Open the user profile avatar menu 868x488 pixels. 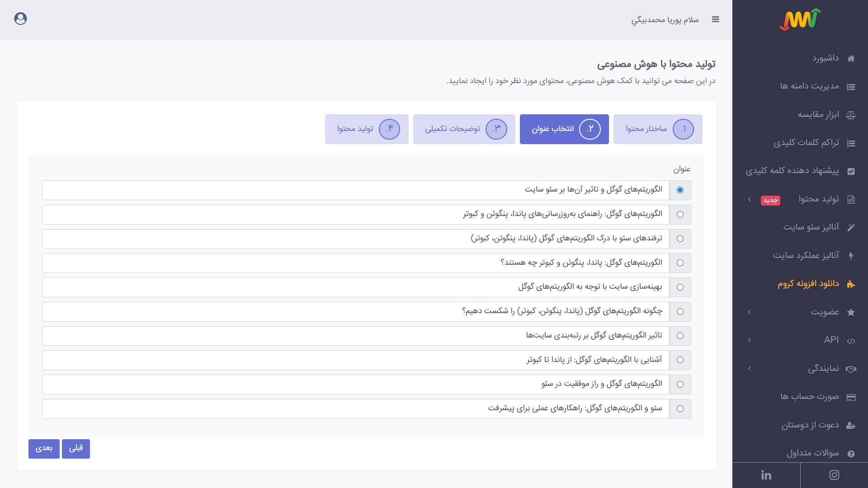point(20,19)
